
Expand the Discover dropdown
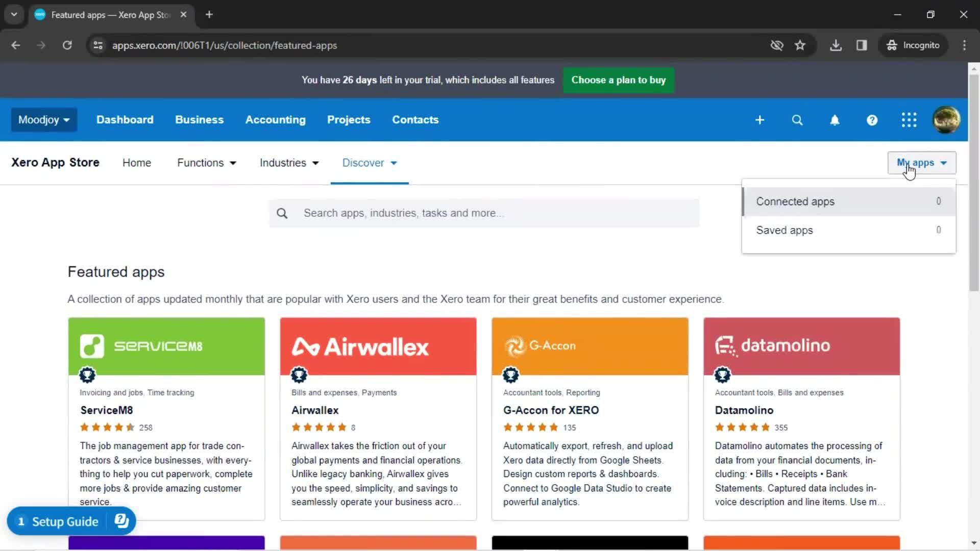tap(370, 163)
